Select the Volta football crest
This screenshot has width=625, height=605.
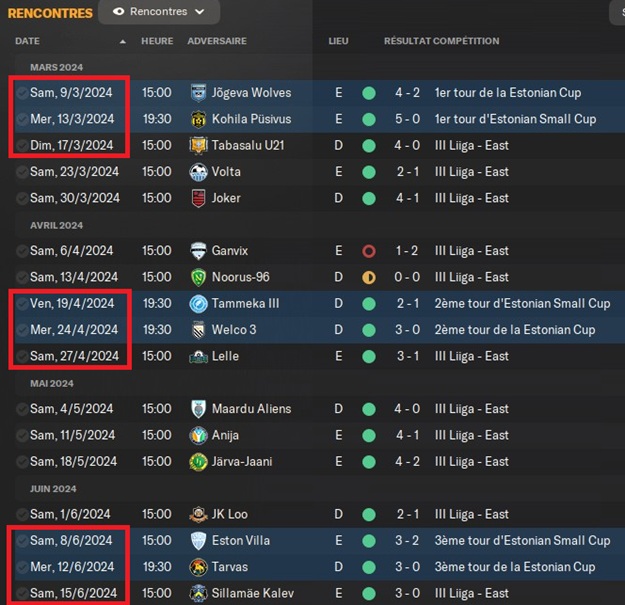(x=198, y=172)
